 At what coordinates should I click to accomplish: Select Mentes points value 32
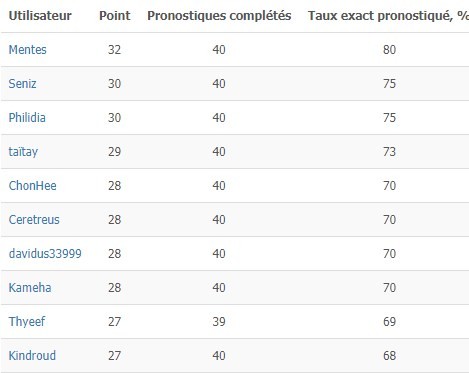coord(114,50)
